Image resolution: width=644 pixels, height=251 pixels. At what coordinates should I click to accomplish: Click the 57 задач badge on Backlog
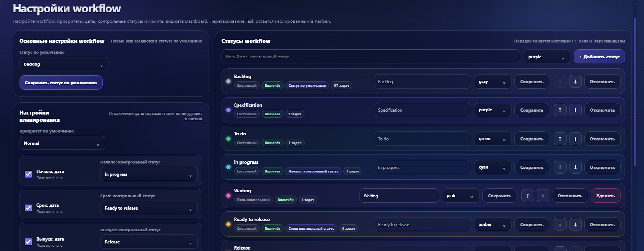pos(341,86)
